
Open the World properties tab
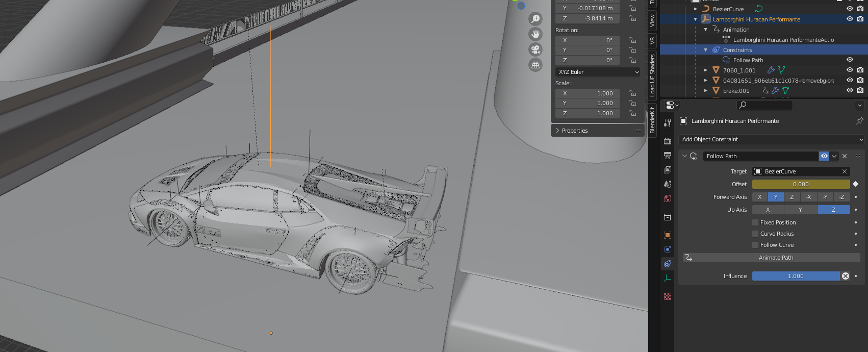click(668, 198)
